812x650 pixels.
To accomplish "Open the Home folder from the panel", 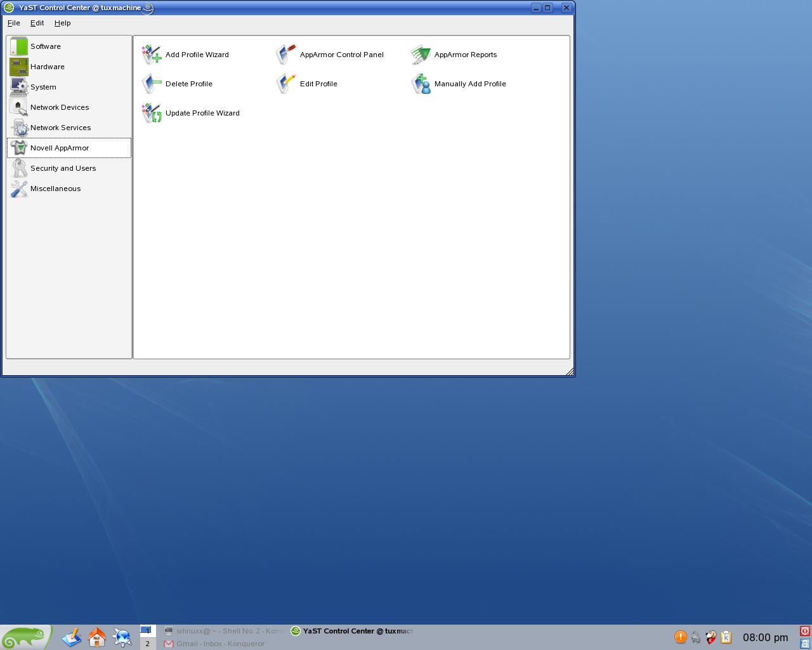I will click(97, 637).
